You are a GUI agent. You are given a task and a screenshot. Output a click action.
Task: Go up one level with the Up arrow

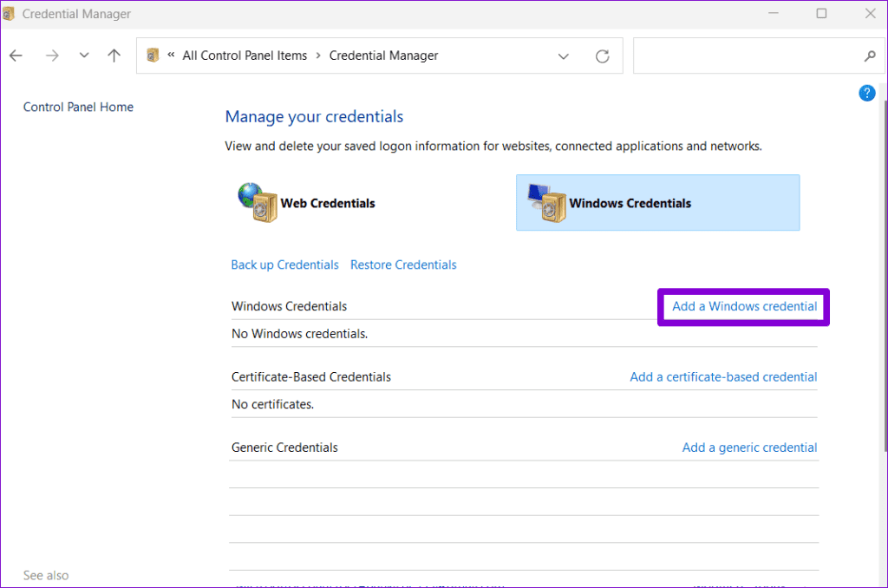(114, 55)
